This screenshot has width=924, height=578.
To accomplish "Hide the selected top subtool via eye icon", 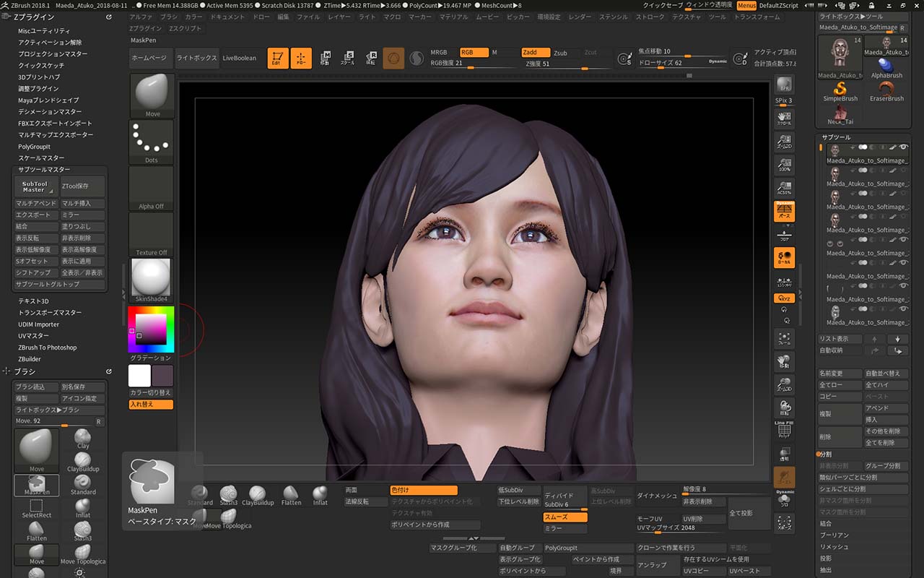I will (x=904, y=147).
